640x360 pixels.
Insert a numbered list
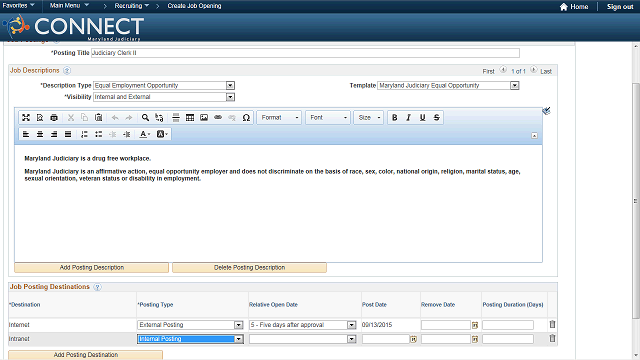click(84, 134)
